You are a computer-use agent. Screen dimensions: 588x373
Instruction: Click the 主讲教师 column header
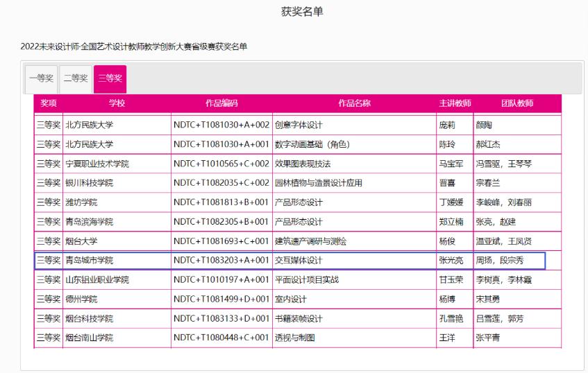tap(455, 103)
